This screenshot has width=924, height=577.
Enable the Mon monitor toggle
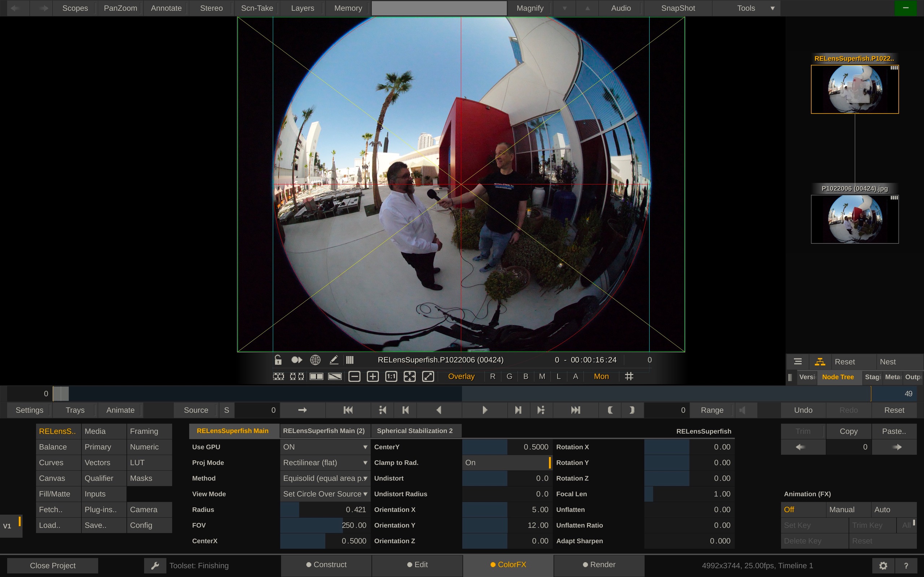coord(601,376)
